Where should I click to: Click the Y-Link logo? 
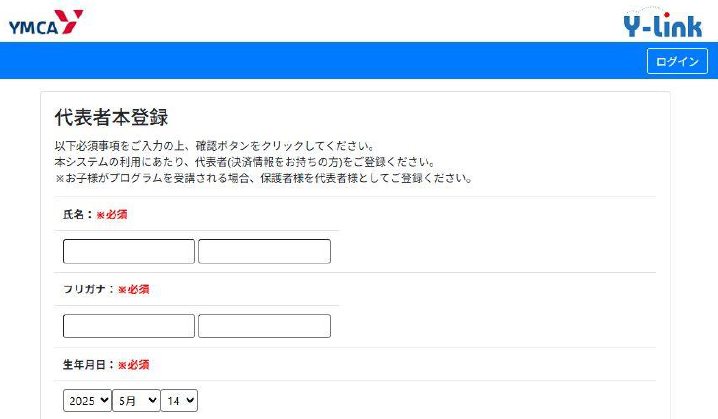(x=662, y=23)
